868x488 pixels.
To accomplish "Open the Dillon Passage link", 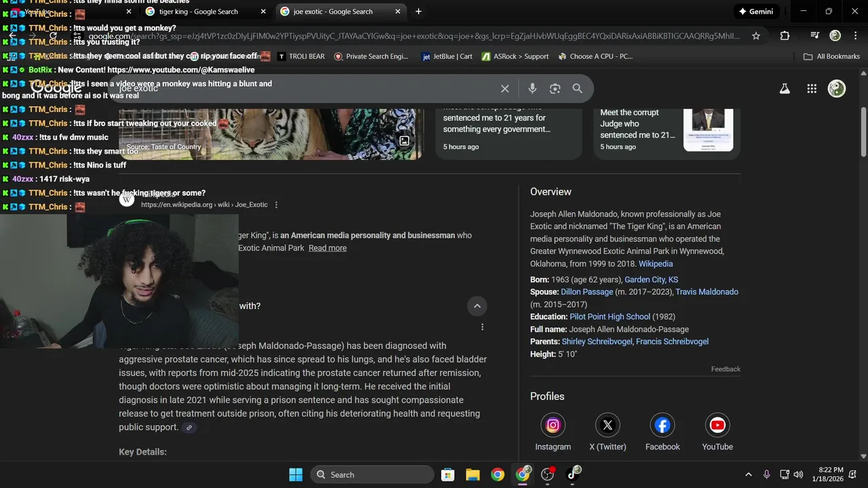I will (587, 292).
